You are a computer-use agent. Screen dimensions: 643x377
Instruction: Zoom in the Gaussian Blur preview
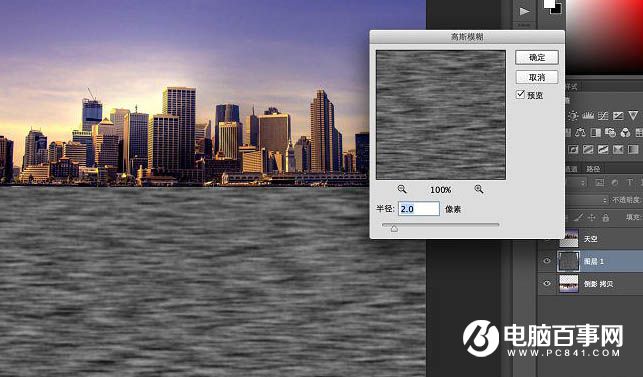click(479, 189)
